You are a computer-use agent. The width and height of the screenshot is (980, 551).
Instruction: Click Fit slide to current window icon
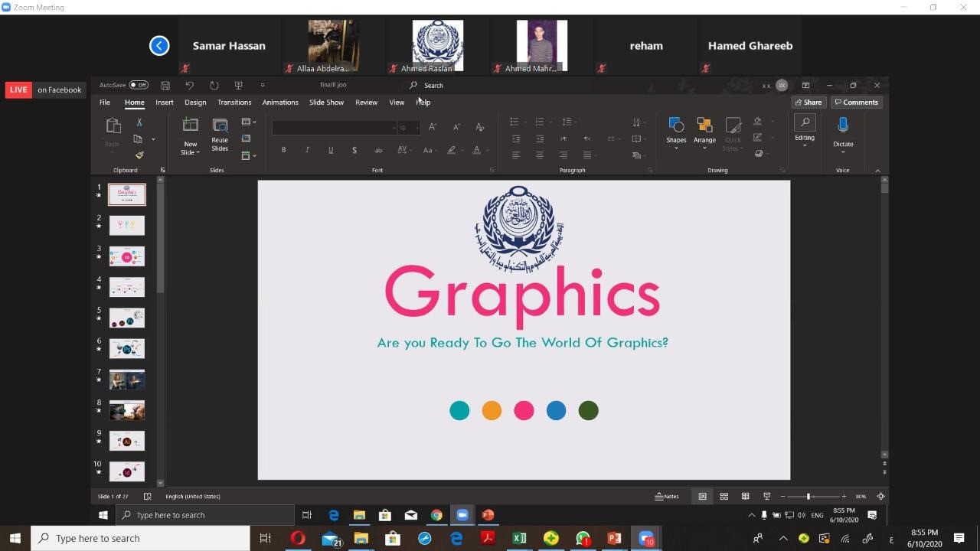[x=880, y=496]
